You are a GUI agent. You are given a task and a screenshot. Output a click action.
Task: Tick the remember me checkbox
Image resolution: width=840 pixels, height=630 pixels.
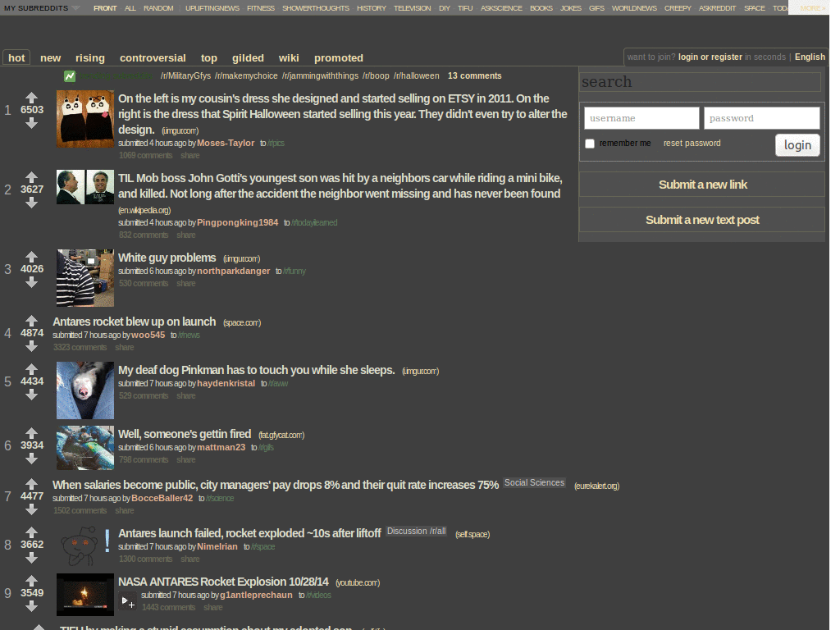(590, 144)
